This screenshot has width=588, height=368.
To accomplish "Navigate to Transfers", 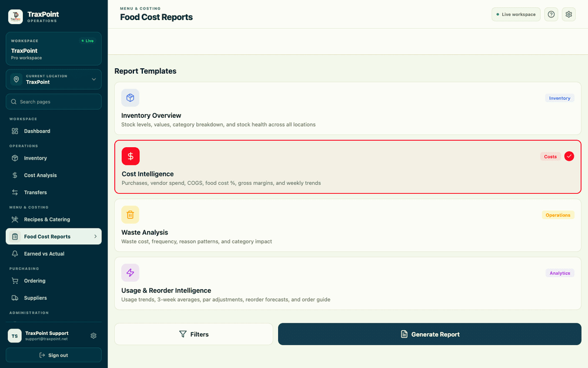I will (x=54, y=193).
